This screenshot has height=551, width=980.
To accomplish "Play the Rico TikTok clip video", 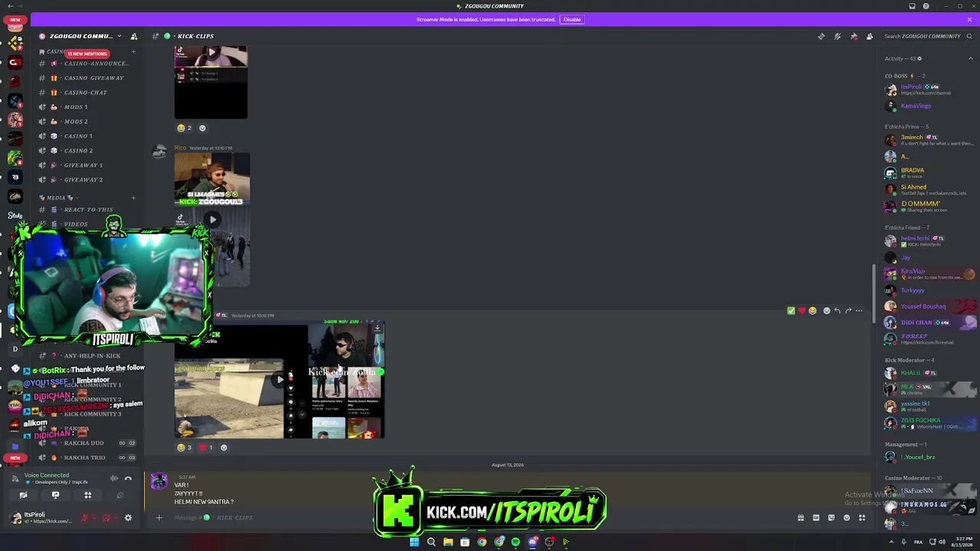I will pos(212,220).
